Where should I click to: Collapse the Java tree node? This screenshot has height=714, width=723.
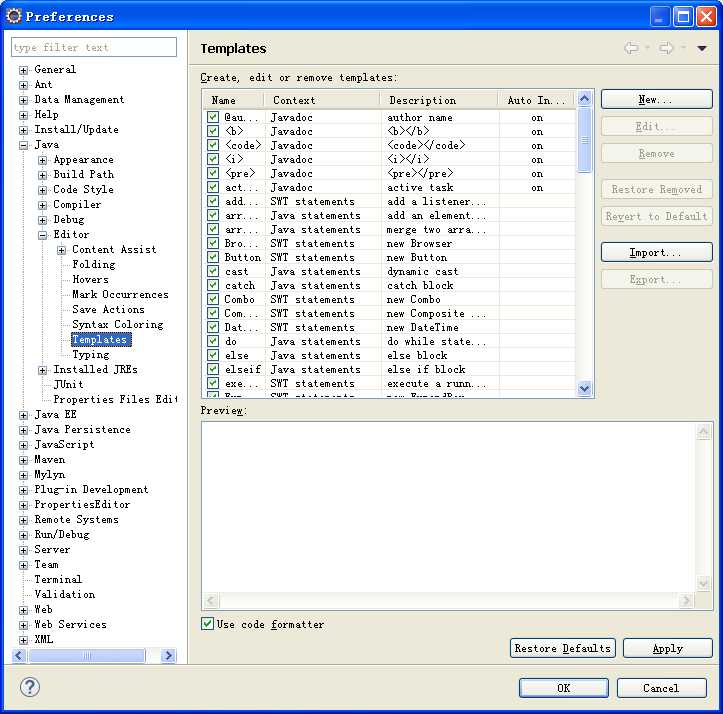[23, 145]
